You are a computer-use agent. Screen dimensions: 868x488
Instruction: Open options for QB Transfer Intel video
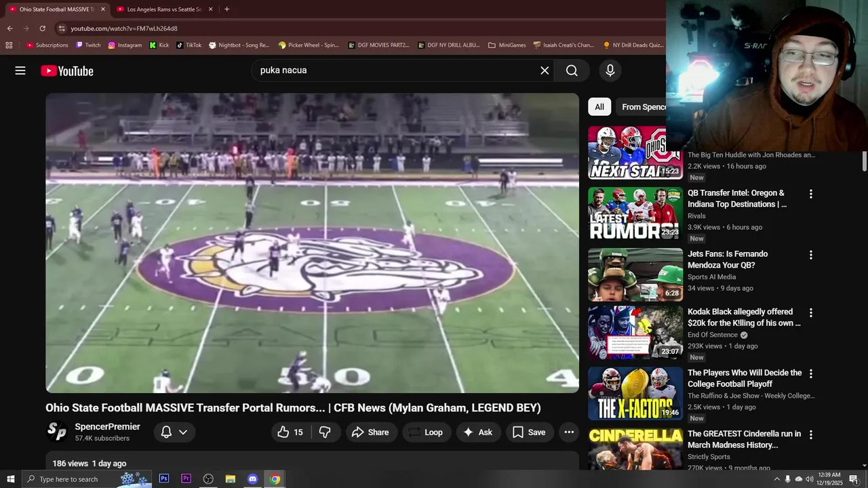tap(810, 194)
